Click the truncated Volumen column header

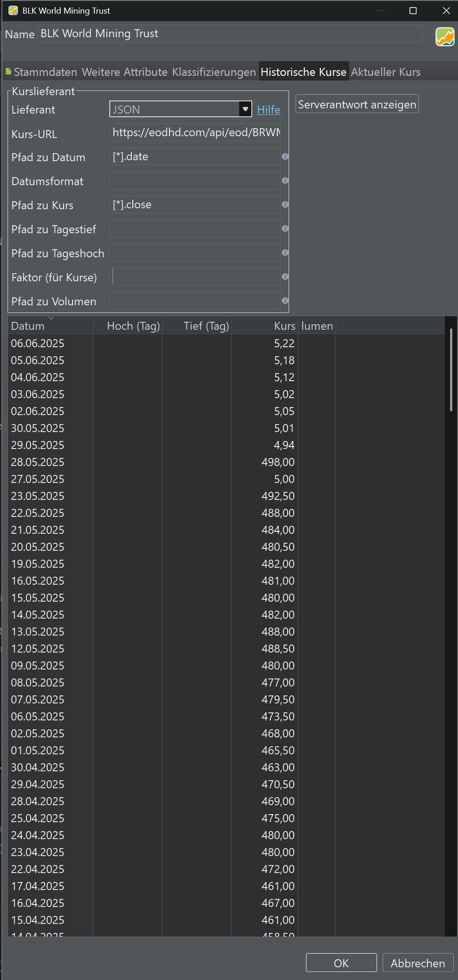(317, 326)
